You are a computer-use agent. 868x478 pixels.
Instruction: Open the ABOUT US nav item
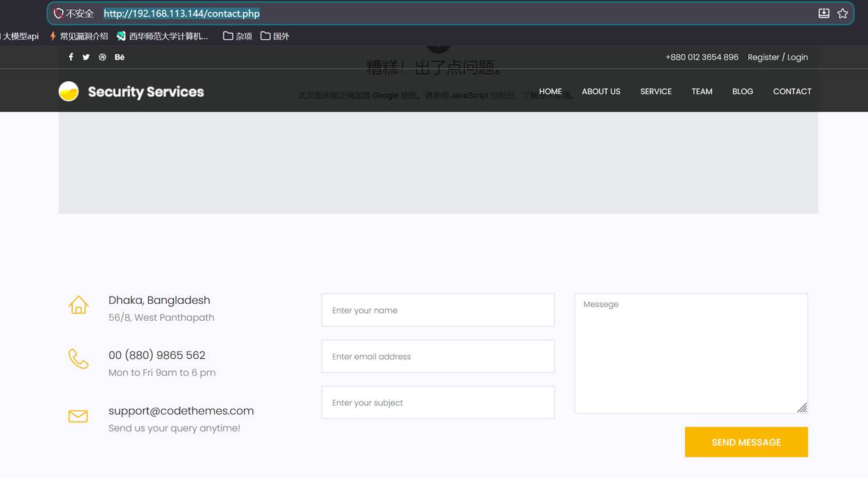click(601, 92)
